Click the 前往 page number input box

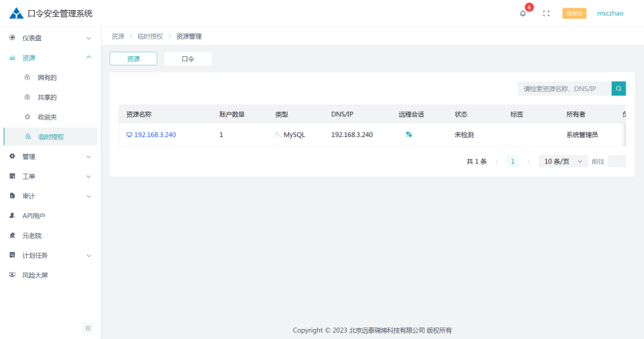tap(616, 162)
